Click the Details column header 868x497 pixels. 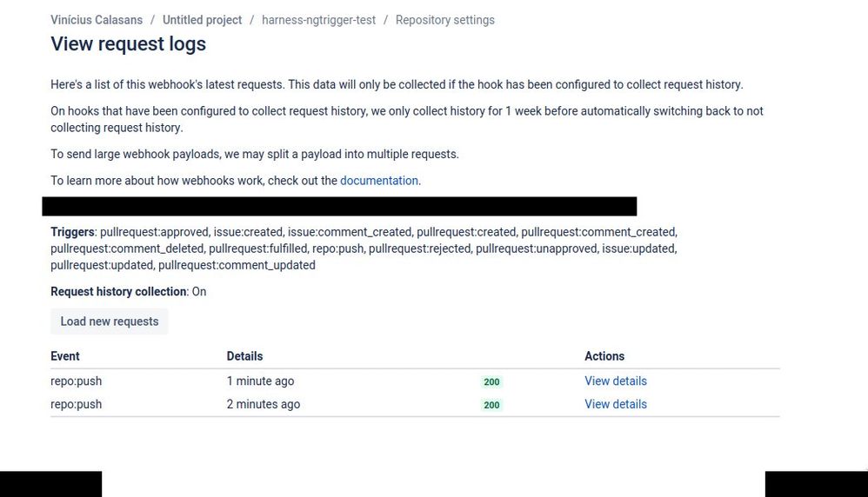[x=244, y=356]
